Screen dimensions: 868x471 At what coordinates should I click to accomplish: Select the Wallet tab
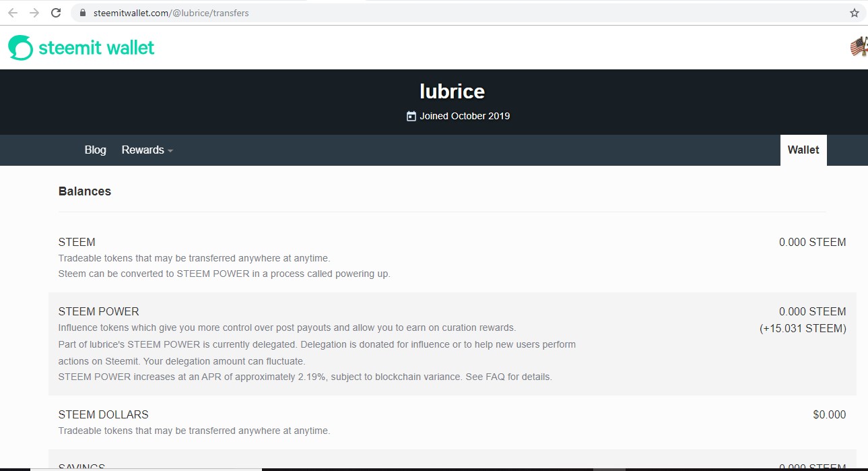click(803, 150)
